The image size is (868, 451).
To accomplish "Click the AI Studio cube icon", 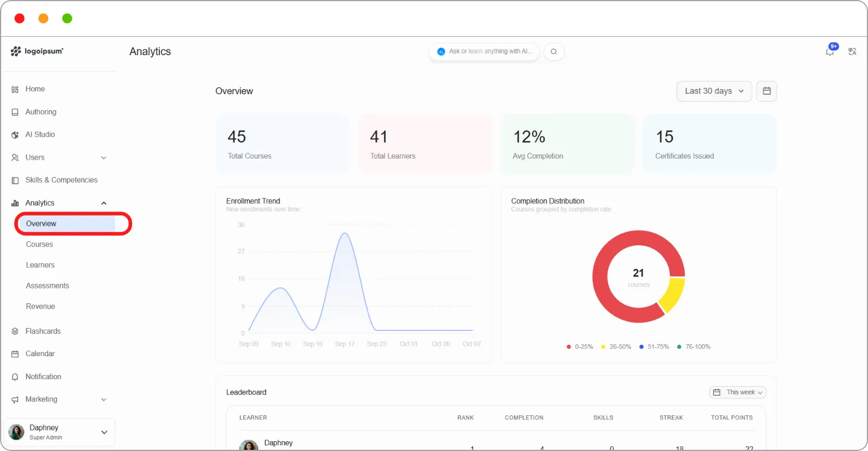I will pyautogui.click(x=15, y=134).
